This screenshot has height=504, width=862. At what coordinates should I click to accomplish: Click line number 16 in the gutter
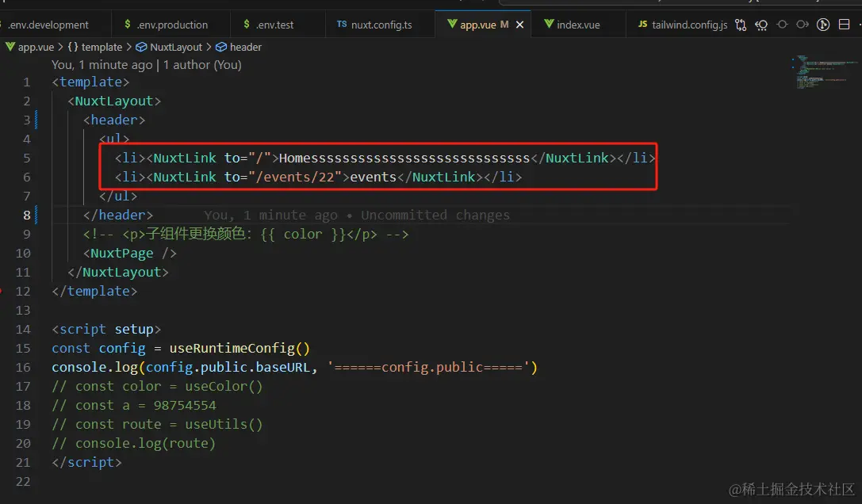23,367
